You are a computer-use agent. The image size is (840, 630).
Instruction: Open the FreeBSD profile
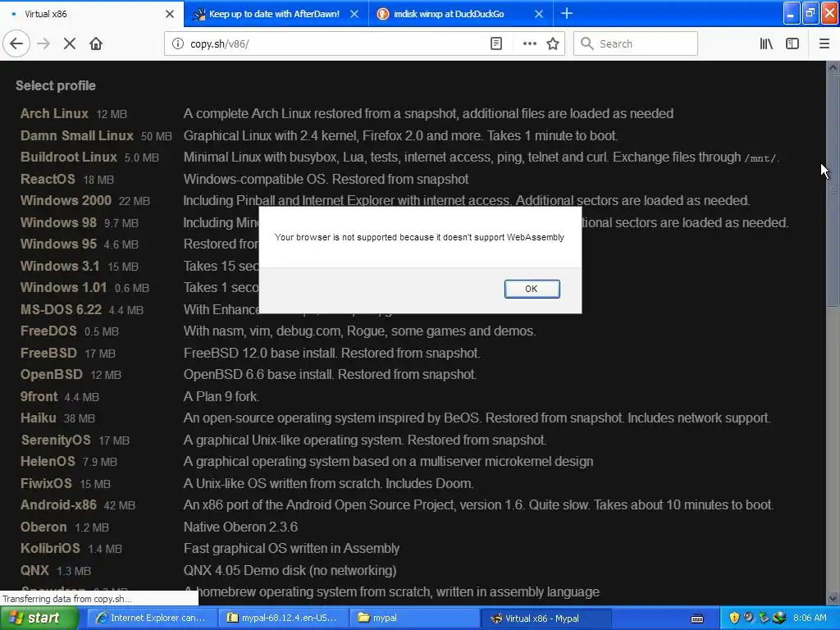(48, 353)
